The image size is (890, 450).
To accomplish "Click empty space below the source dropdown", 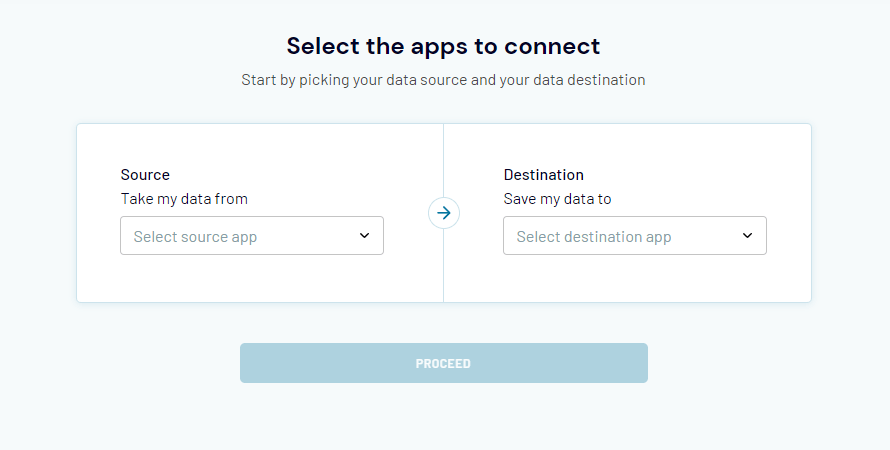I will [251, 279].
